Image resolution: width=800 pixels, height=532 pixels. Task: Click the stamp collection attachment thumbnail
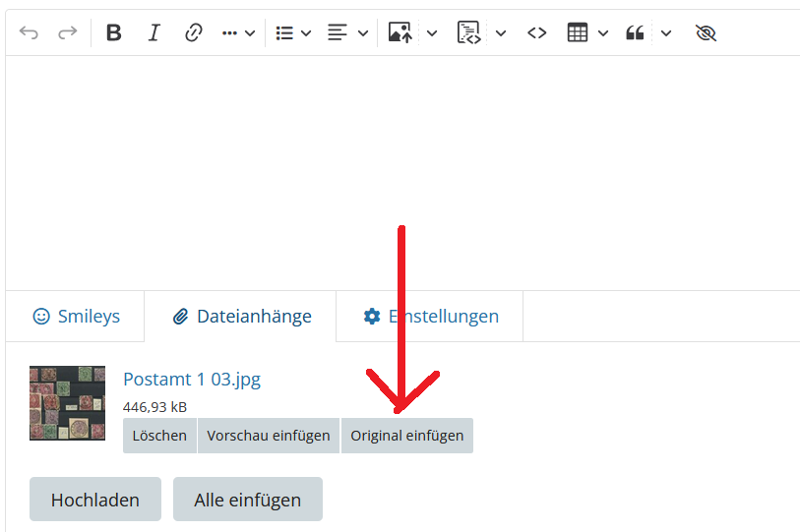point(67,403)
